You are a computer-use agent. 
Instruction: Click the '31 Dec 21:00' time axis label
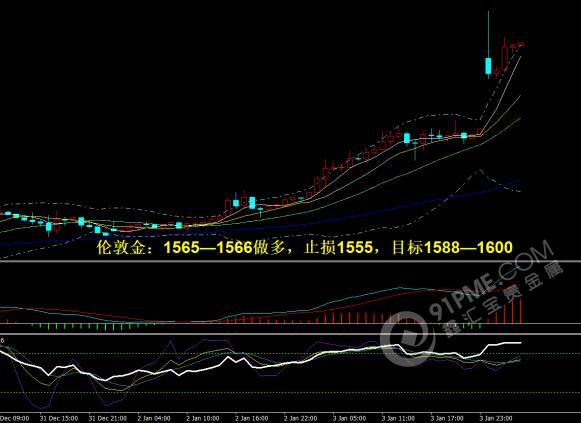(108, 418)
